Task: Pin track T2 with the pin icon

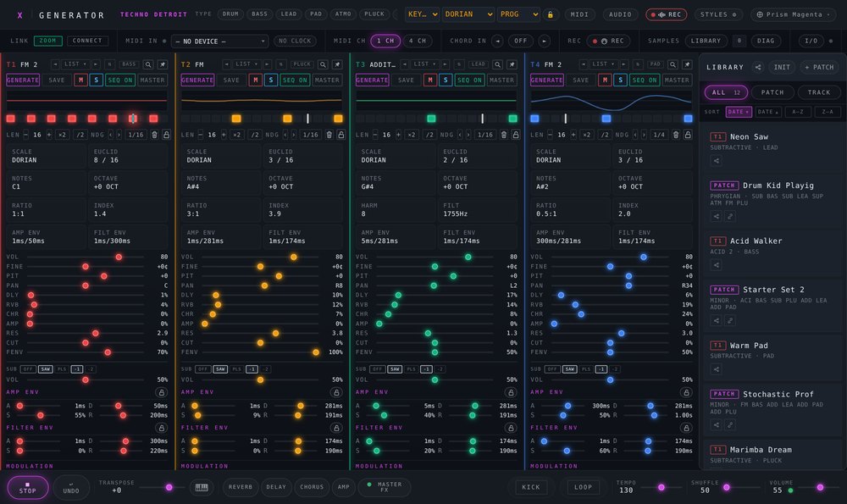Action: pyautogui.click(x=337, y=64)
